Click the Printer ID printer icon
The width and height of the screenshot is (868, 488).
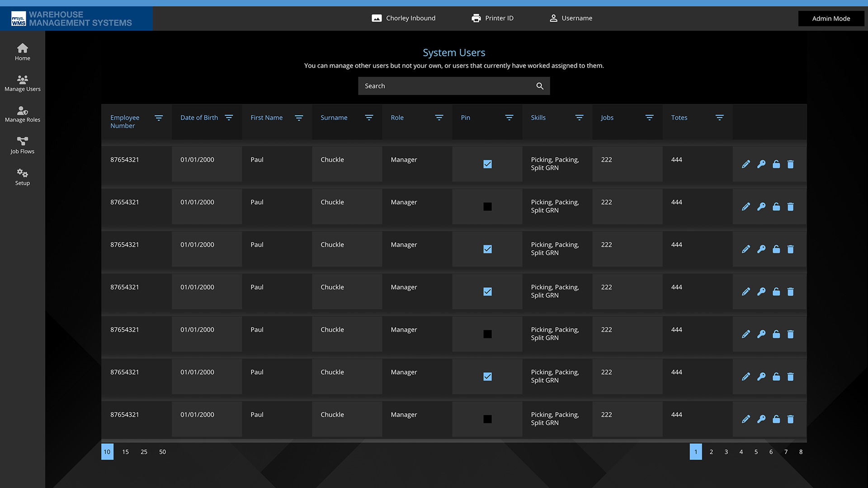click(x=476, y=18)
